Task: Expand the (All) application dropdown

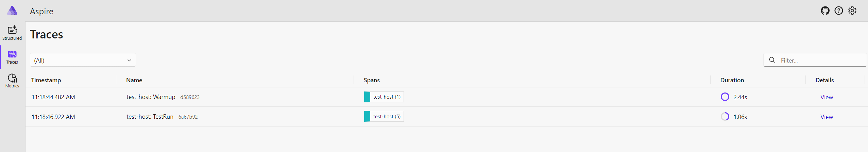Action: (x=83, y=60)
